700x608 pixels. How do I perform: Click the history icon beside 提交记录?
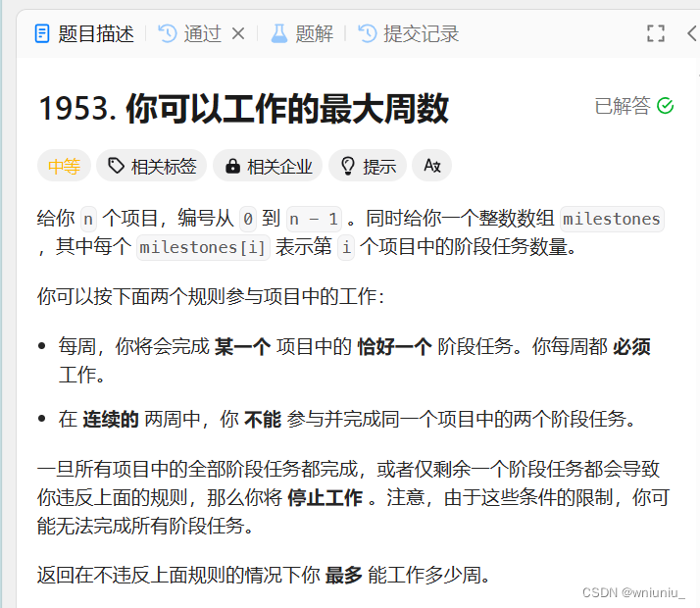tap(368, 34)
